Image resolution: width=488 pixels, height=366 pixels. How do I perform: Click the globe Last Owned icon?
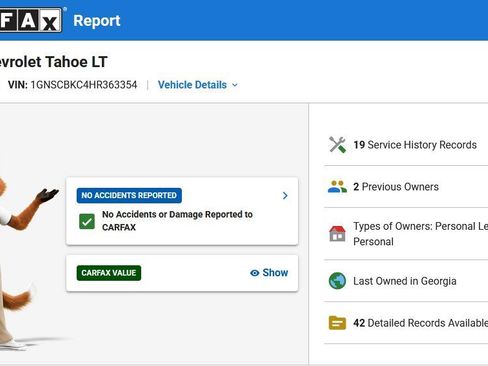(337, 281)
